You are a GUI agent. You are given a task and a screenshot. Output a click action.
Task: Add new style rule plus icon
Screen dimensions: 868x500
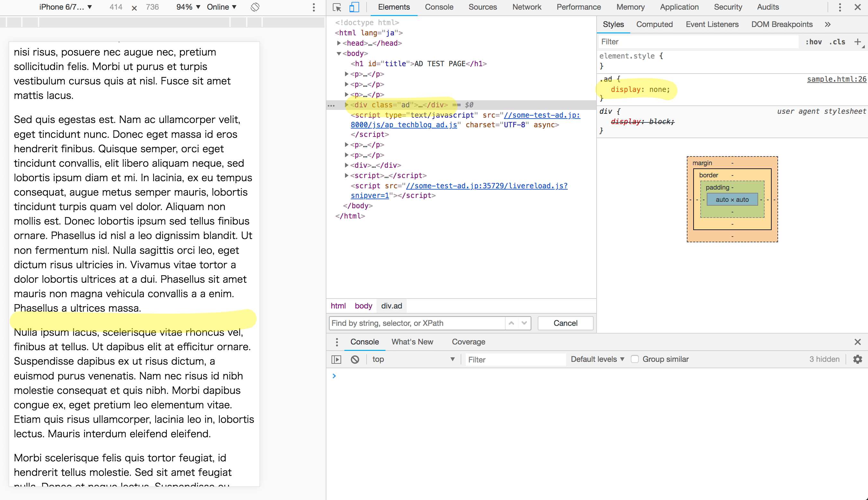tap(857, 42)
